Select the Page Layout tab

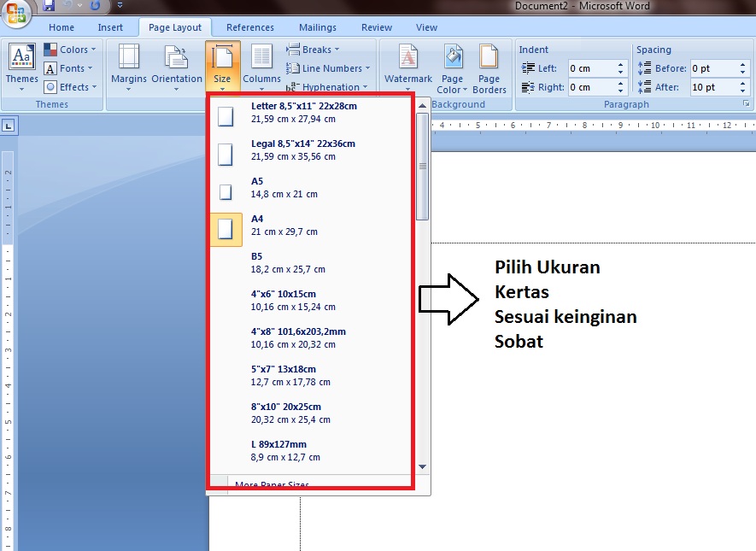pos(175,27)
